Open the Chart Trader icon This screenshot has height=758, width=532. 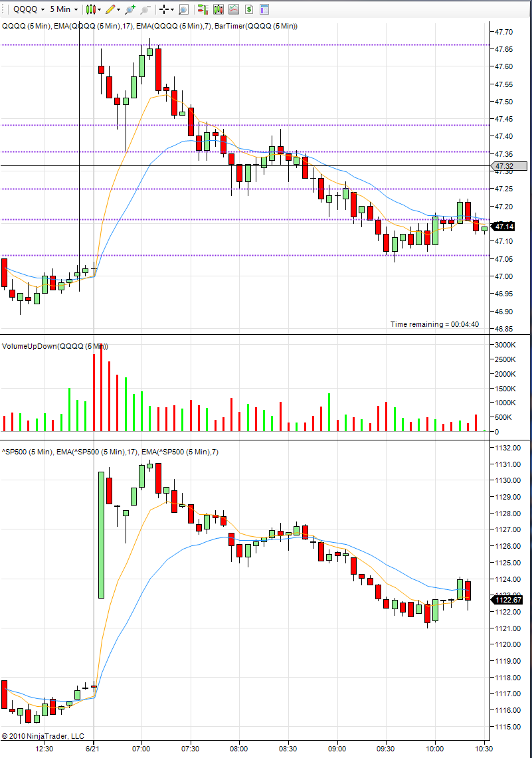click(203, 9)
